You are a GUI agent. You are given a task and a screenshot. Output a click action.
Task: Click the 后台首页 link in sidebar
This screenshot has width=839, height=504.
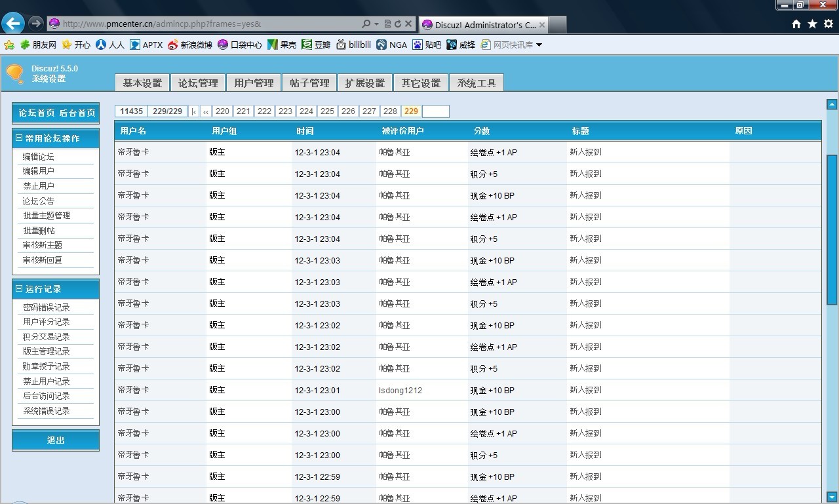coord(77,113)
